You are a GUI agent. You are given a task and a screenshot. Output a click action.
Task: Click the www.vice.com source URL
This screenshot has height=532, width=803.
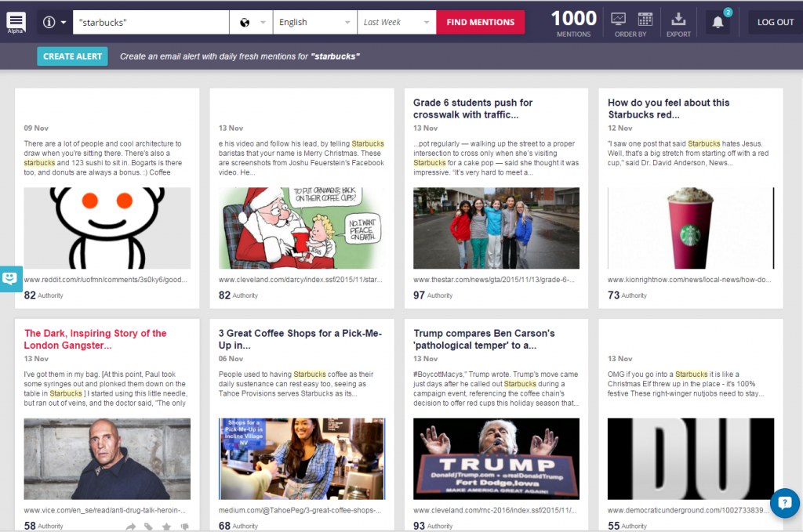[x=105, y=511]
